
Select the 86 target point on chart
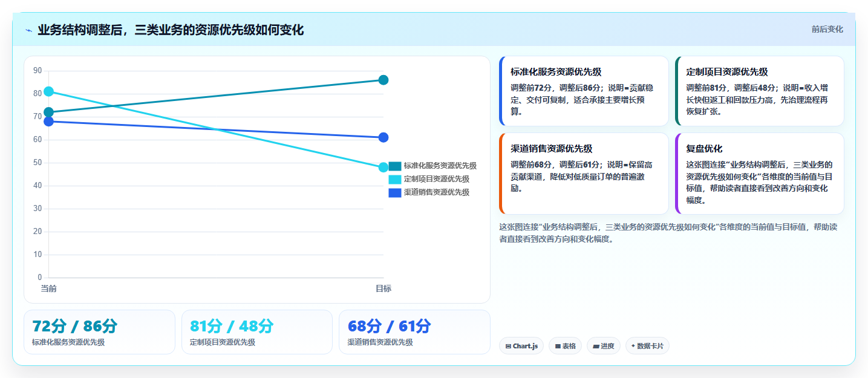[383, 80]
